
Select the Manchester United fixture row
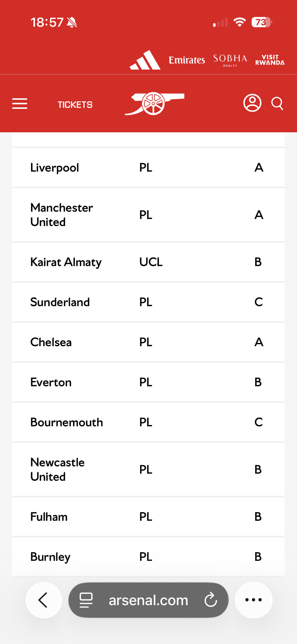[148, 215]
